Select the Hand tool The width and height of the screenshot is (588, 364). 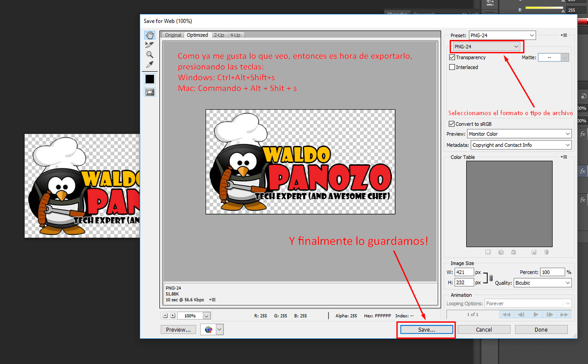pyautogui.click(x=150, y=35)
